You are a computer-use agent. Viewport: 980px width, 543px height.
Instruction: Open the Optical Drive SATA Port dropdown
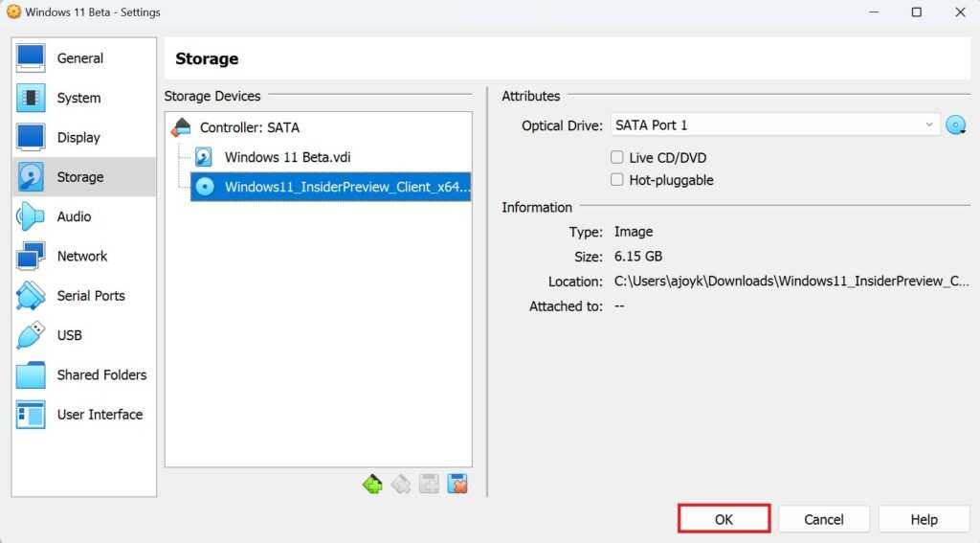pos(775,125)
